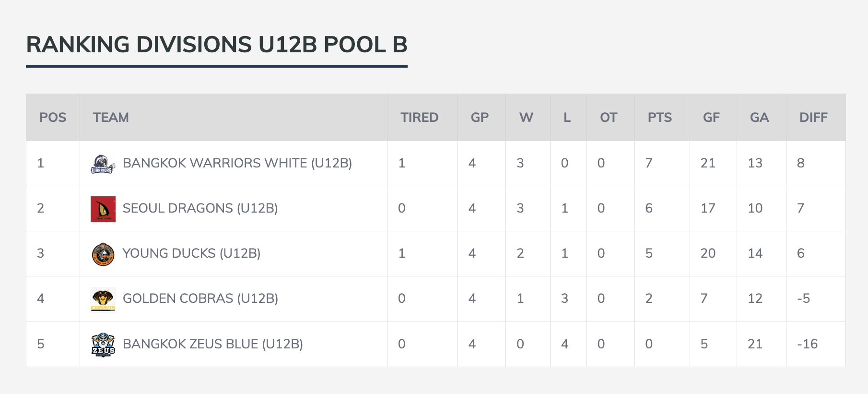Click the TIRED column header
Screen dimensions: 868x394
click(419, 118)
